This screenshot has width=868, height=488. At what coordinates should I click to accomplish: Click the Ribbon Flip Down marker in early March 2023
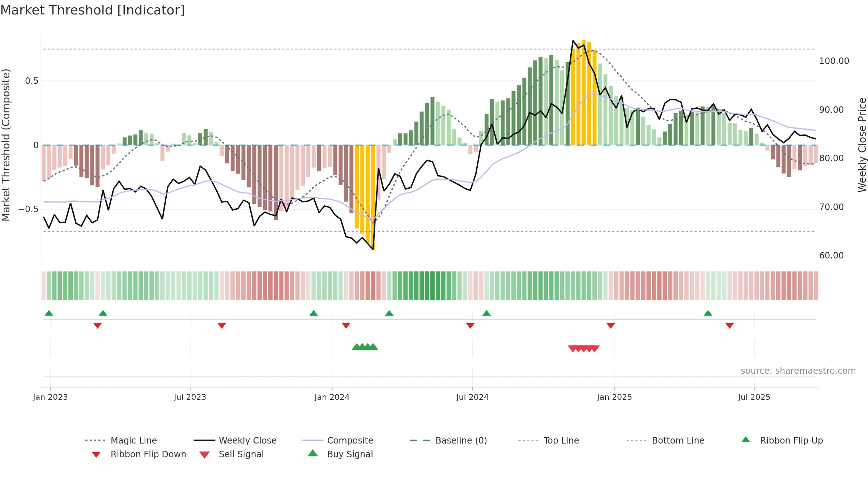click(x=98, y=326)
